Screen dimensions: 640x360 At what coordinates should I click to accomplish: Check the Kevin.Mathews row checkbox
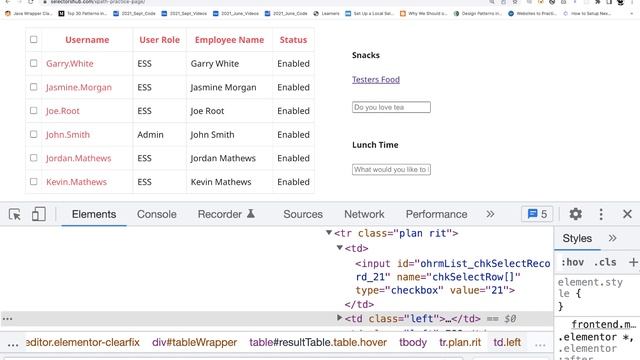(x=33, y=181)
